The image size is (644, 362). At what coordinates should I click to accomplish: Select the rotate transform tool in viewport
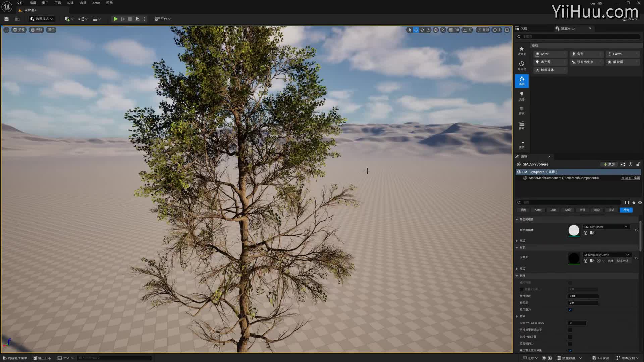pos(422,30)
